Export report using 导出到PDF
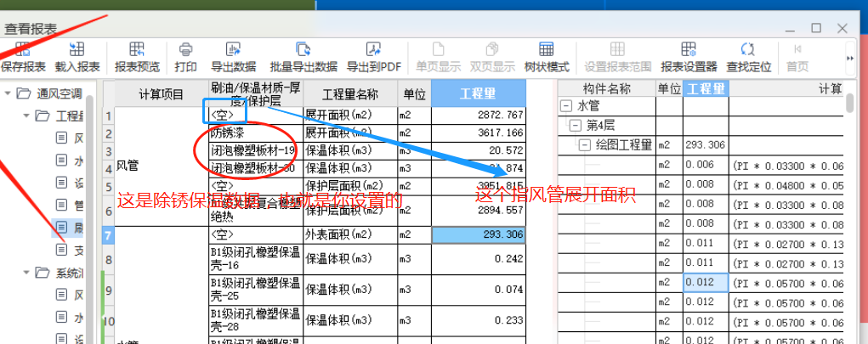This screenshot has height=344, width=868. (374, 57)
